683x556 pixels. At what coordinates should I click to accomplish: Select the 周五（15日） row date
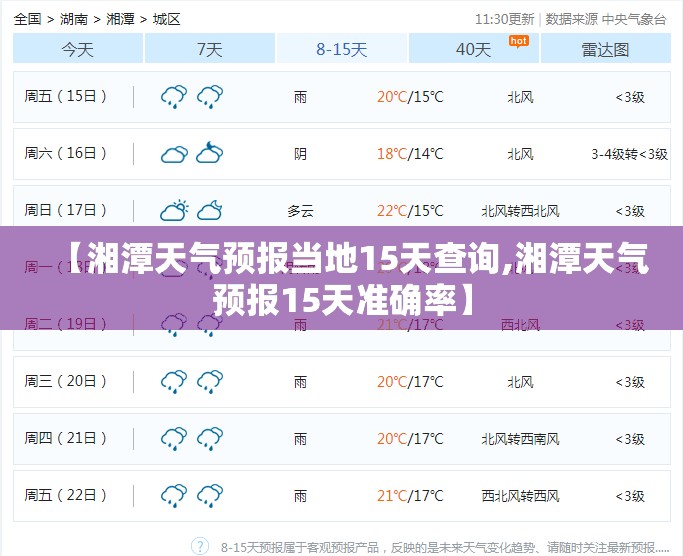click(x=65, y=96)
